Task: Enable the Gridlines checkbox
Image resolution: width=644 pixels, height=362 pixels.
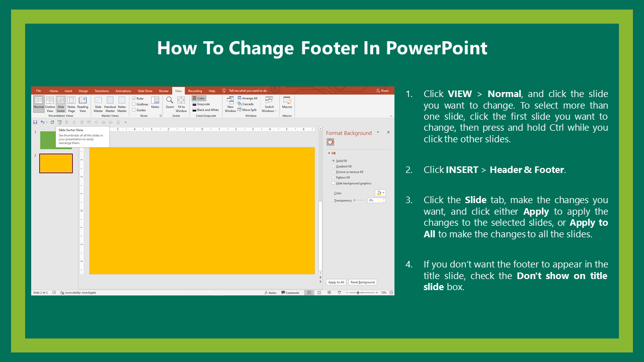Action: (133, 104)
